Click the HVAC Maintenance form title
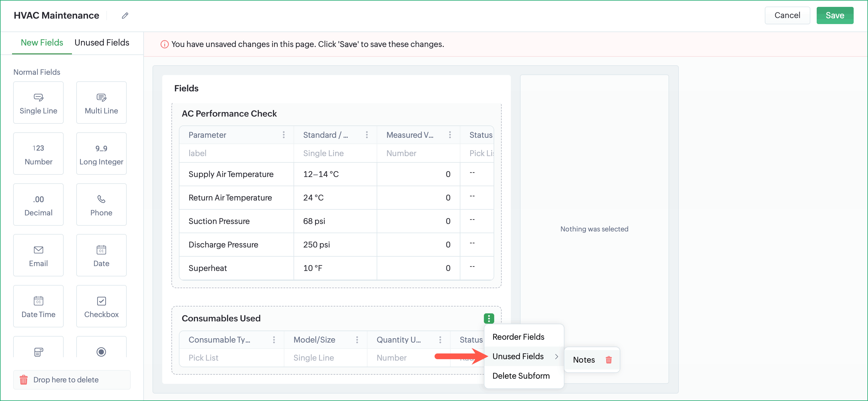The height and width of the screenshot is (401, 868). (x=56, y=15)
